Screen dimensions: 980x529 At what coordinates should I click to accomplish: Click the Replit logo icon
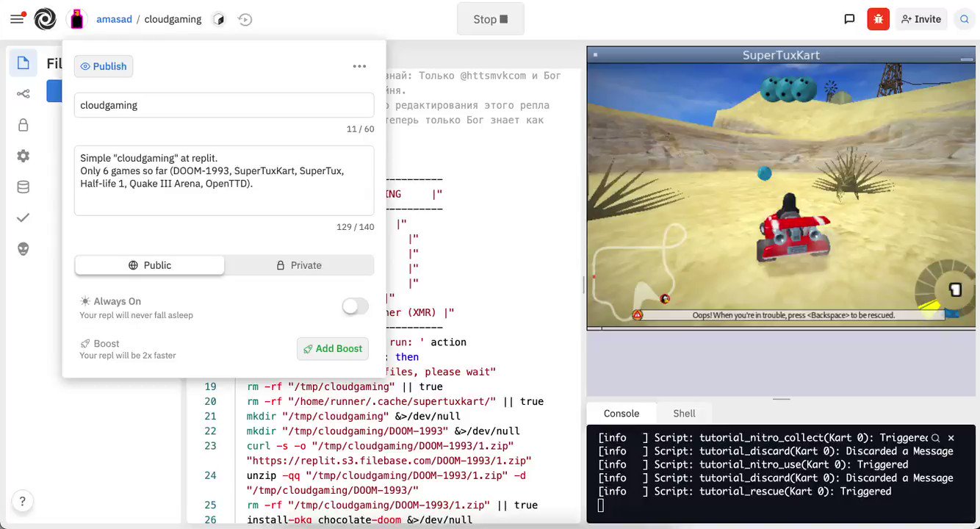tap(45, 19)
